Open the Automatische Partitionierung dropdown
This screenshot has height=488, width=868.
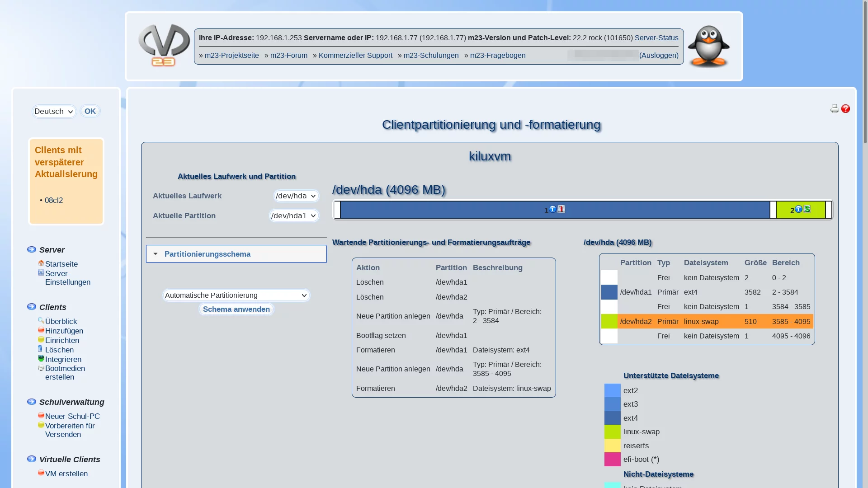(236, 296)
